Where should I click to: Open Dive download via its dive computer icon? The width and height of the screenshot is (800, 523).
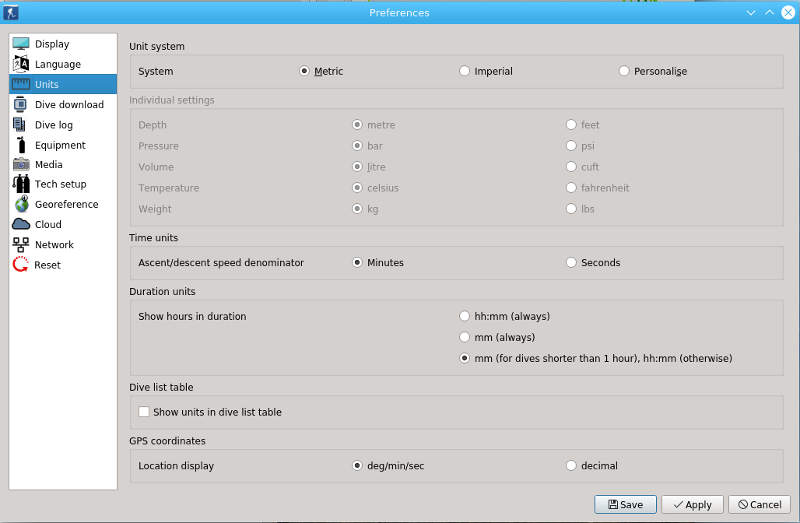[21, 104]
